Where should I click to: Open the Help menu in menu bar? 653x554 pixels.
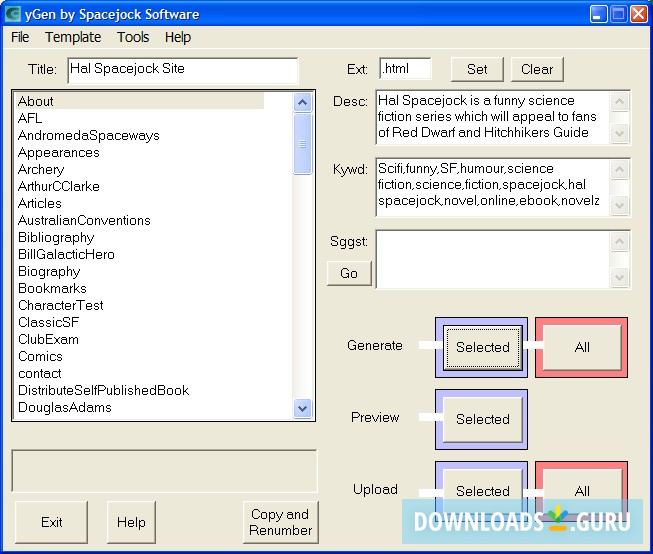178,37
